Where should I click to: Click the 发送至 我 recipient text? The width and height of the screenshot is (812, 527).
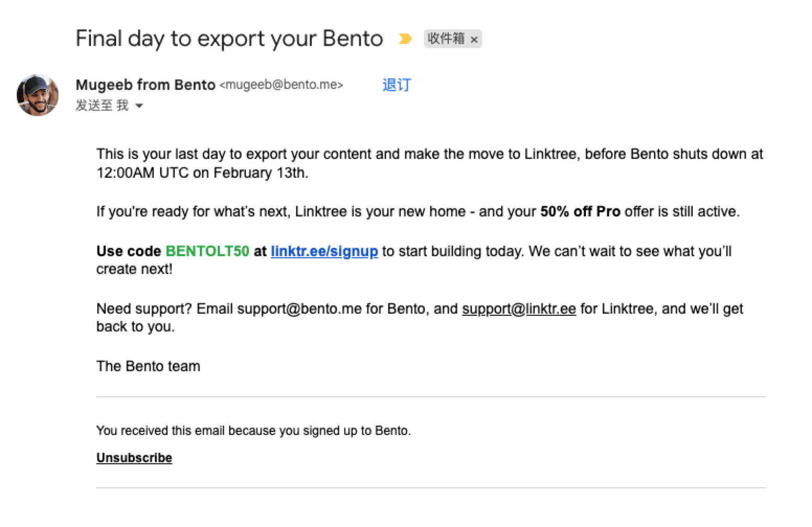pyautogui.click(x=102, y=106)
